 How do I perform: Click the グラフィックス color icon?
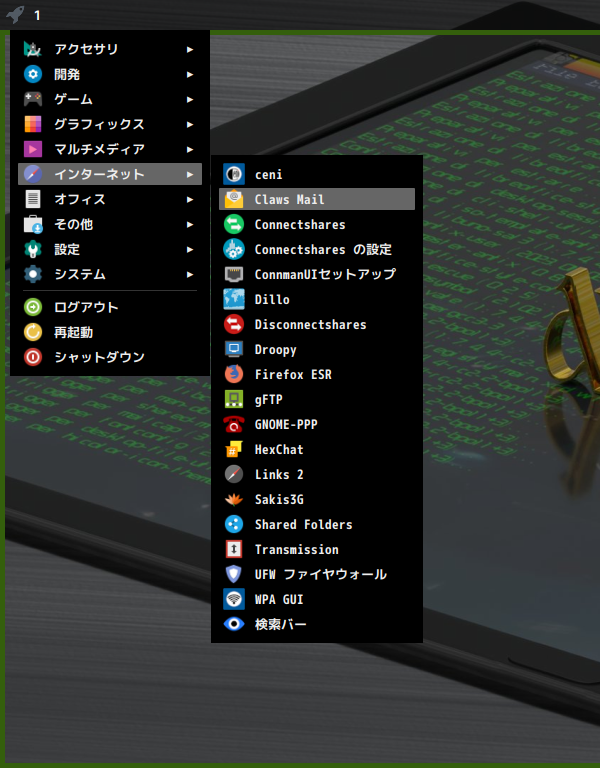tap(33, 124)
